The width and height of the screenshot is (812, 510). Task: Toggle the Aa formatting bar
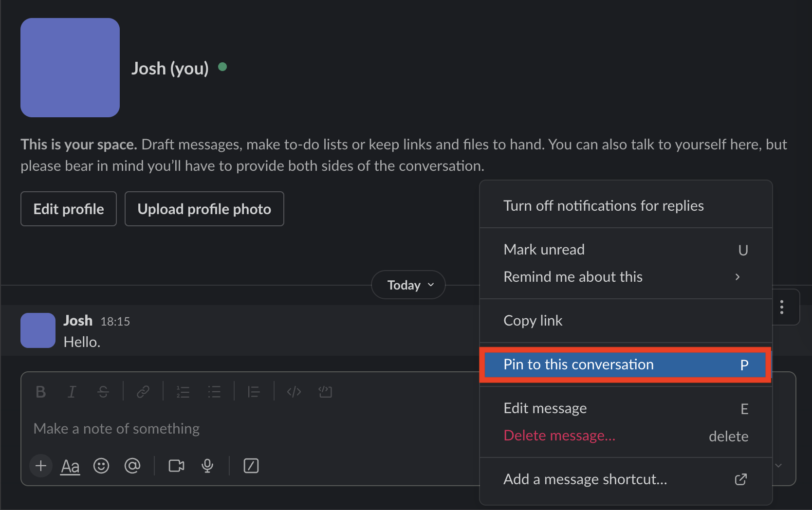click(70, 466)
